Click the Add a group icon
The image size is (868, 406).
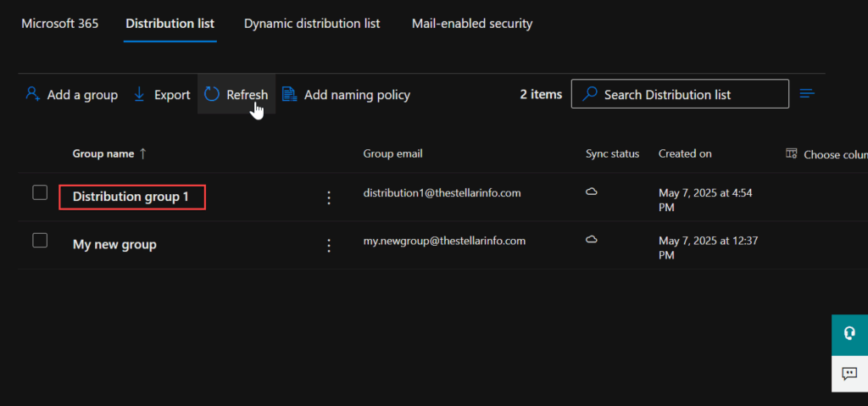[x=33, y=94]
